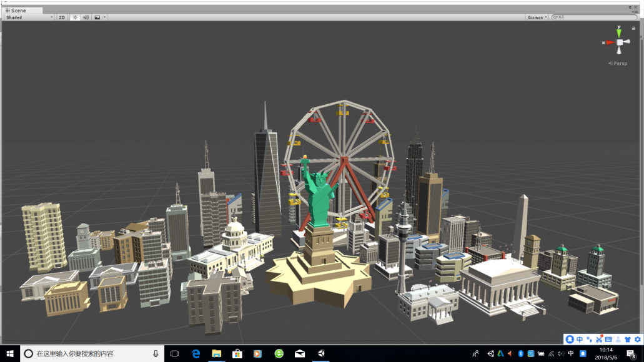Open the orange media player taskbar icon
Viewport: 644px width, 362px height.
coord(257,353)
